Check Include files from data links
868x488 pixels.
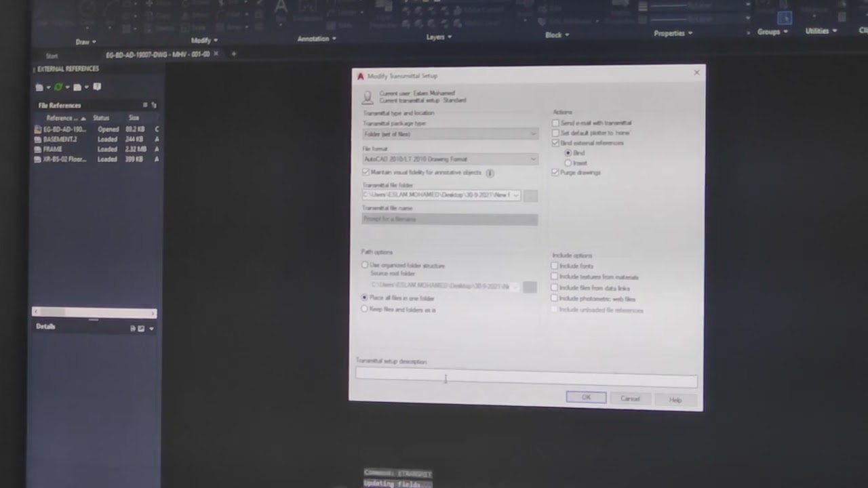point(555,288)
